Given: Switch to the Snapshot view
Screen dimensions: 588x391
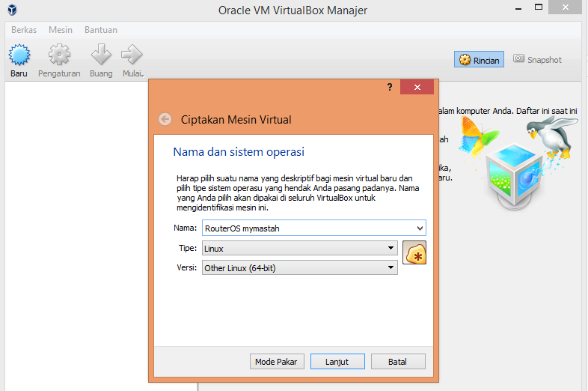Looking at the screenshot, I should tap(537, 60).
